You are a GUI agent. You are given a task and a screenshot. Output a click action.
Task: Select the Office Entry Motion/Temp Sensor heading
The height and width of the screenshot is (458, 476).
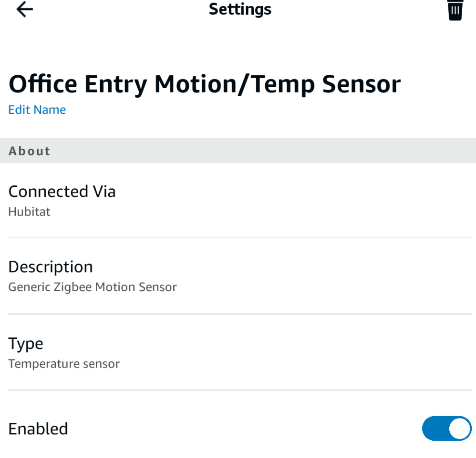205,84
